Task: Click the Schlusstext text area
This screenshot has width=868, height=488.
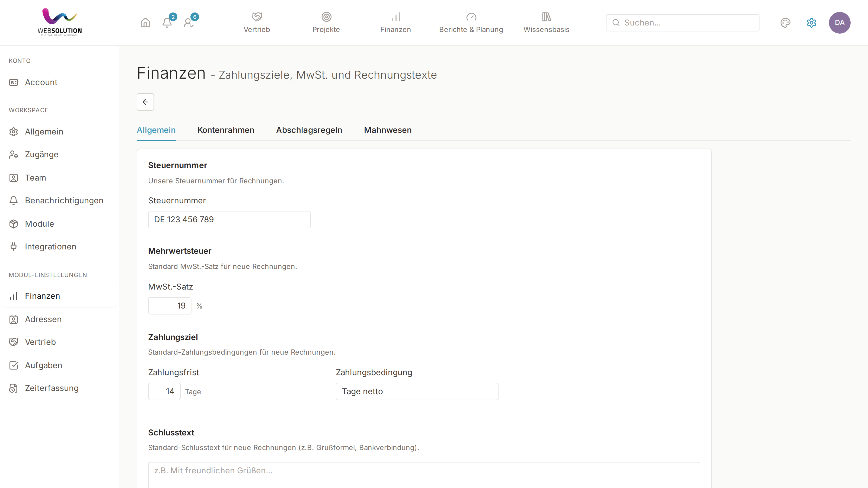Action: [424, 475]
